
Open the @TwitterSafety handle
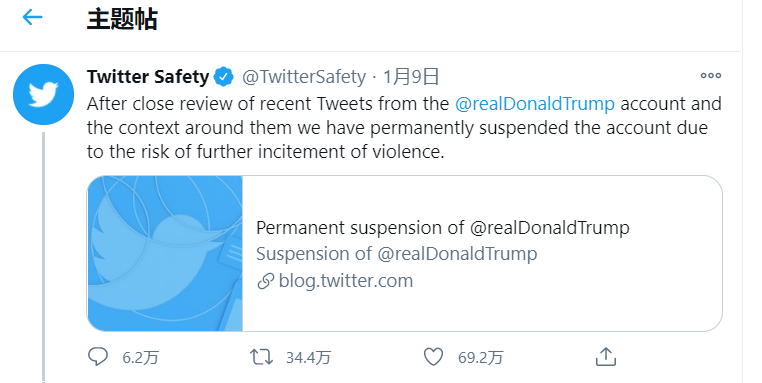tap(304, 77)
